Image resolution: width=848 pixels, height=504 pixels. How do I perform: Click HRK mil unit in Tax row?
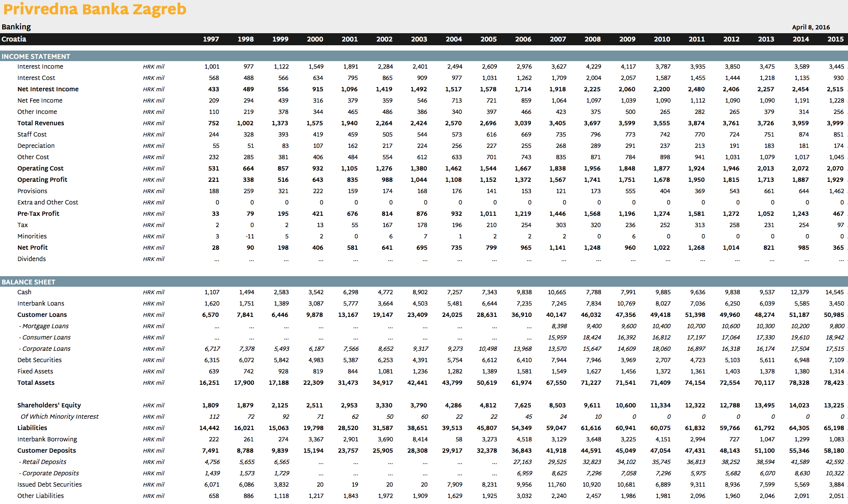pos(154,225)
